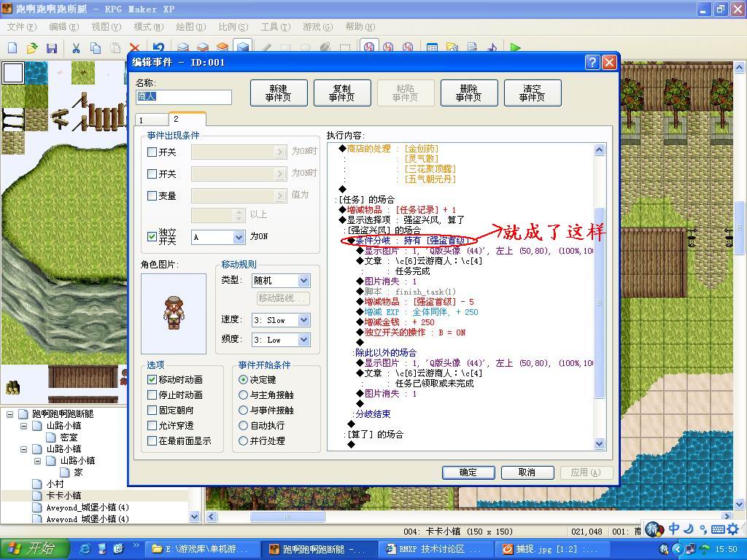747x560 pixels.
Task: Open the material manager toolbar icon
Action: [x=452, y=47]
